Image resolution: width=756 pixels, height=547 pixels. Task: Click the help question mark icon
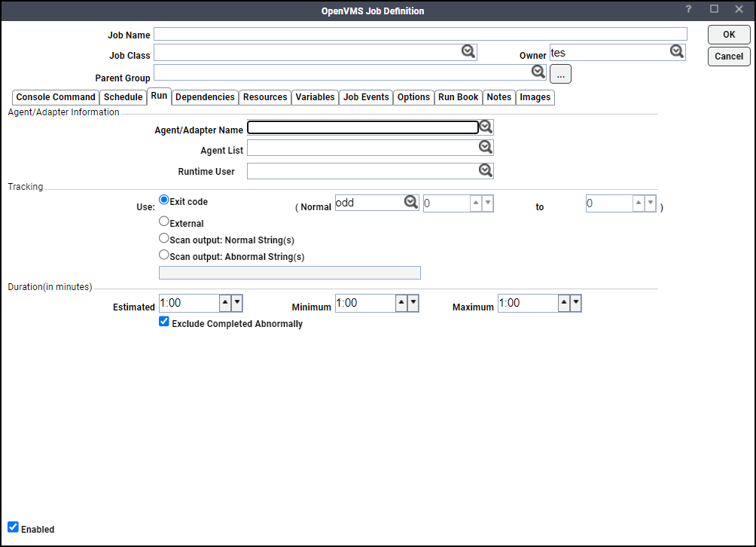688,10
